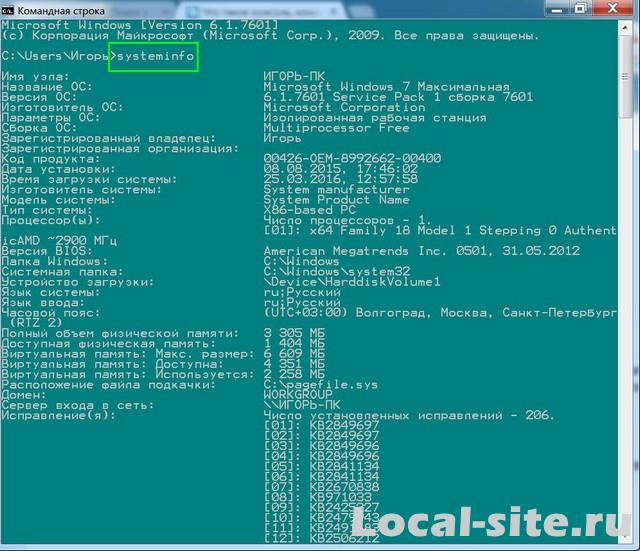
Task: Click 'System manufacturer' value
Action: click(x=336, y=189)
